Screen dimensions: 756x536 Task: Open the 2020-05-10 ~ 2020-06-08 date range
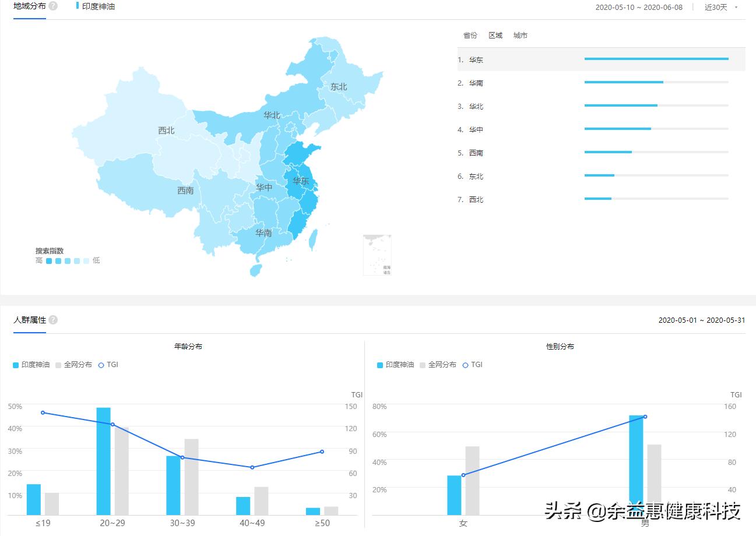point(640,7)
